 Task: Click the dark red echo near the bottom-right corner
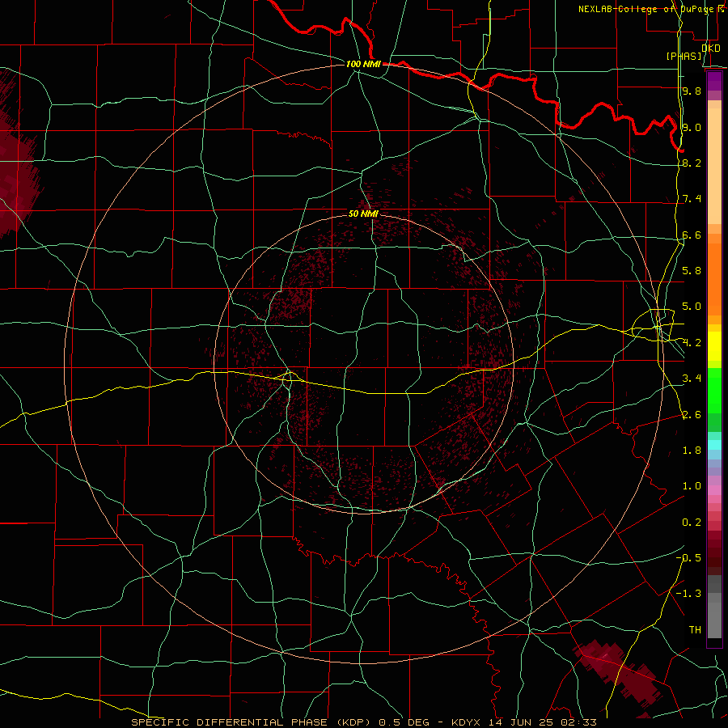[x=620, y=671]
